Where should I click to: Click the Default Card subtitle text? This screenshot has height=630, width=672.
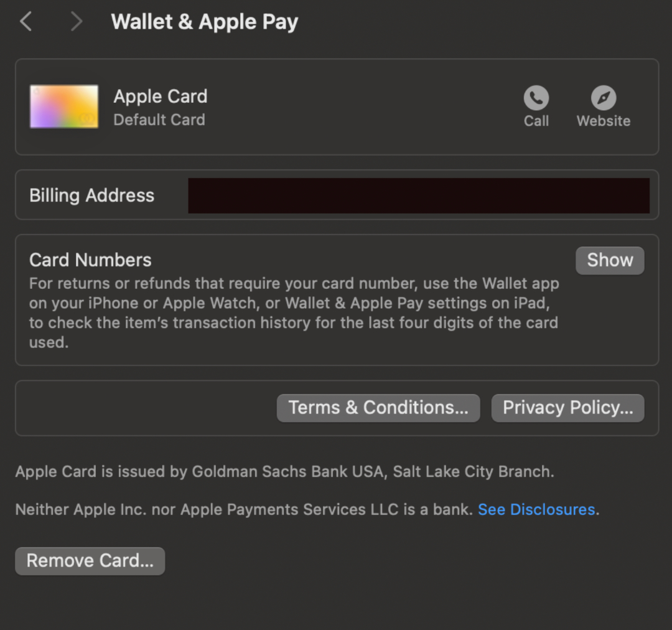(x=159, y=120)
